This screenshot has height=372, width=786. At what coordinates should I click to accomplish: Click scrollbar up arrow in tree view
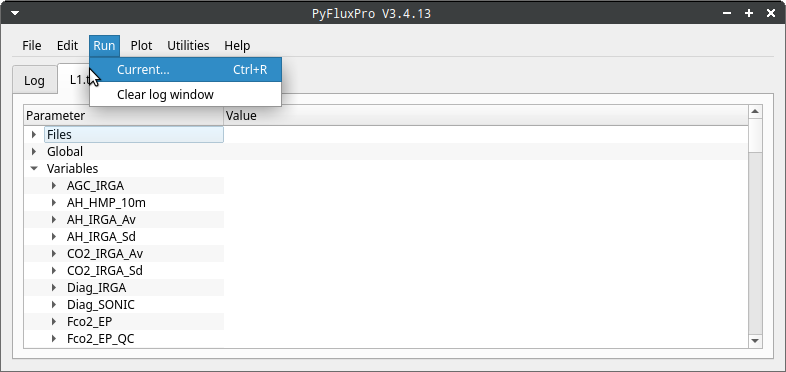coord(755,112)
